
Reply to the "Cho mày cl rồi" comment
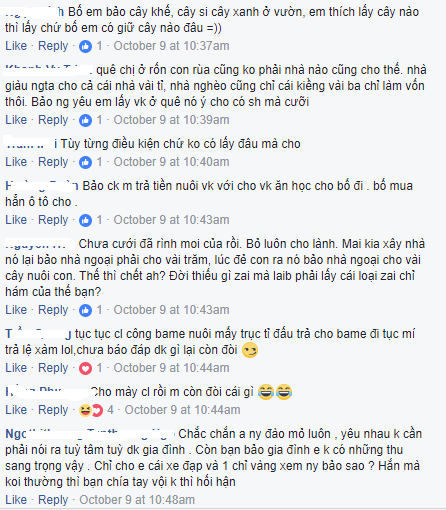tap(53, 410)
